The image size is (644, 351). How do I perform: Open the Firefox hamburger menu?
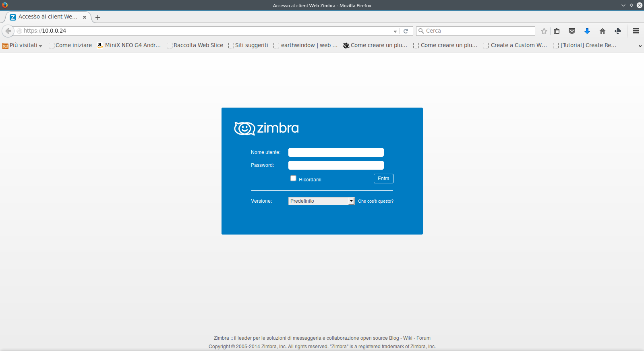point(636,31)
